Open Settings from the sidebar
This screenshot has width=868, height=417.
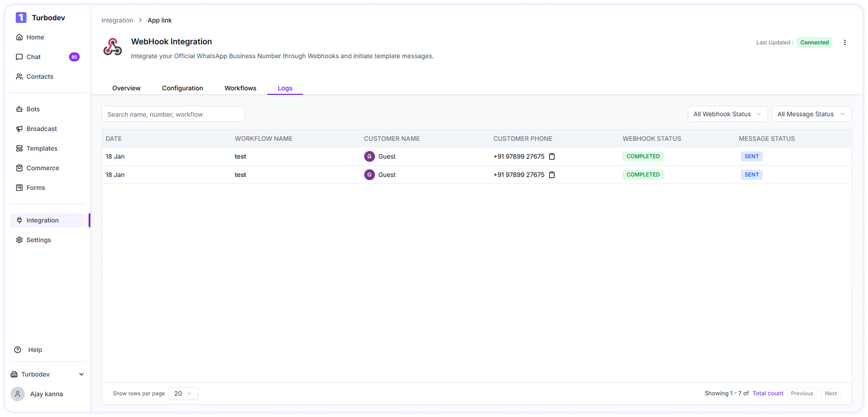[39, 240]
